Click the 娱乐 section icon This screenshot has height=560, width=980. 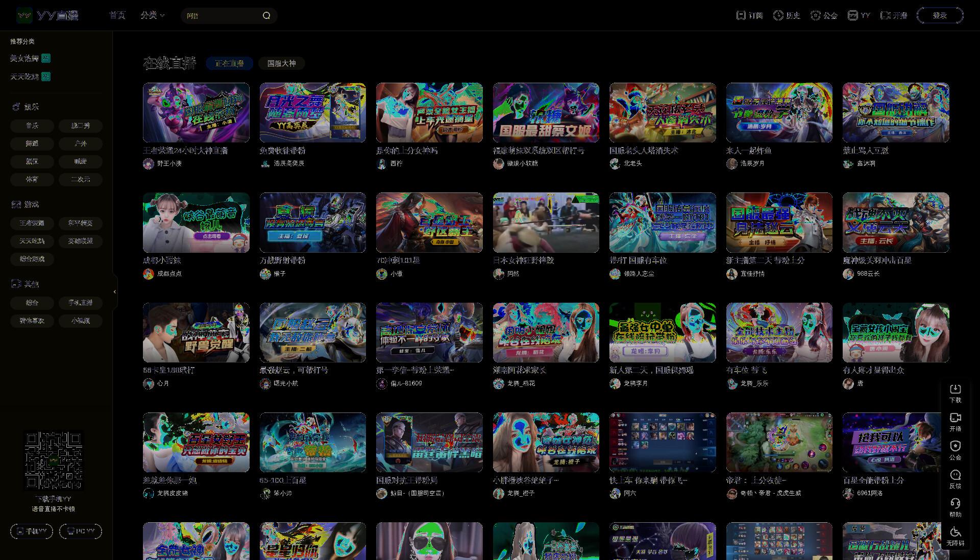(16, 107)
